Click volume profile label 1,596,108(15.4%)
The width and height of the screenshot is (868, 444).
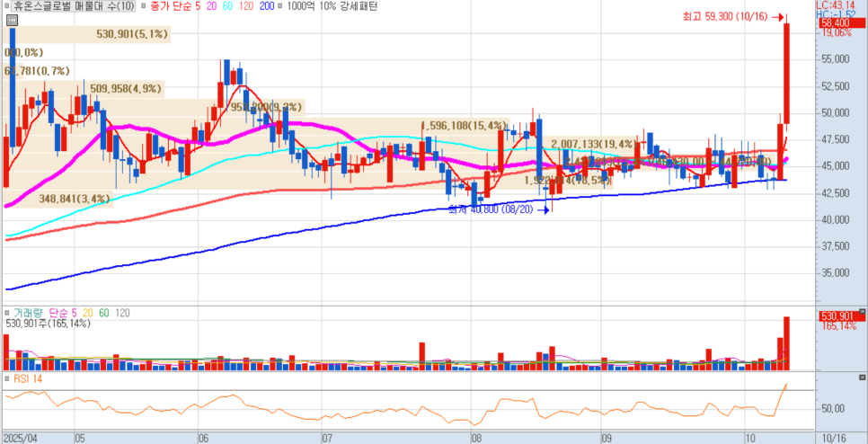click(465, 125)
